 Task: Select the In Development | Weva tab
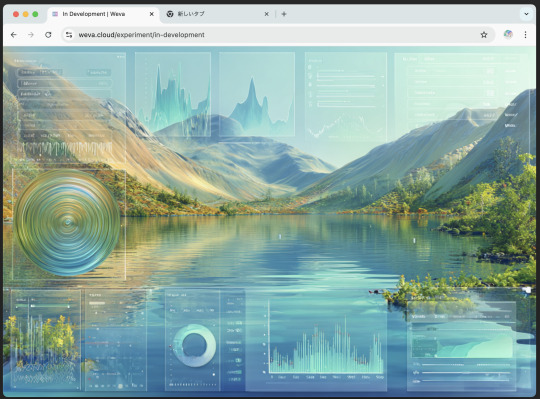pyautogui.click(x=103, y=14)
